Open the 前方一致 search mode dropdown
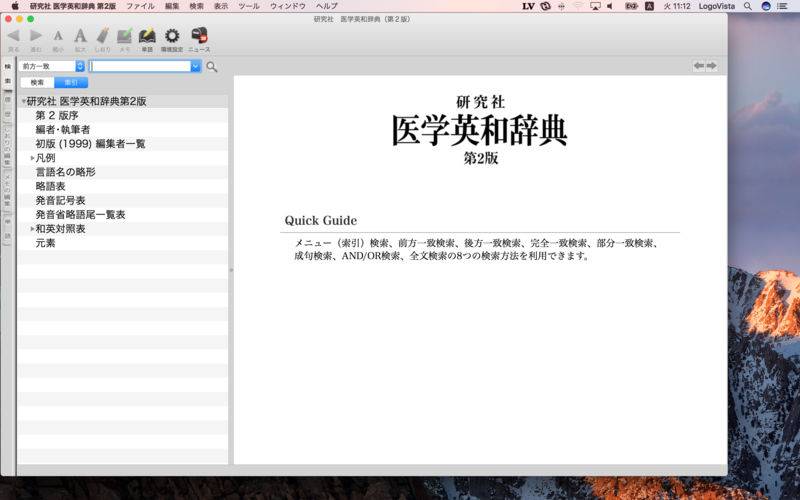This screenshot has height=500, width=800. pyautogui.click(x=52, y=66)
